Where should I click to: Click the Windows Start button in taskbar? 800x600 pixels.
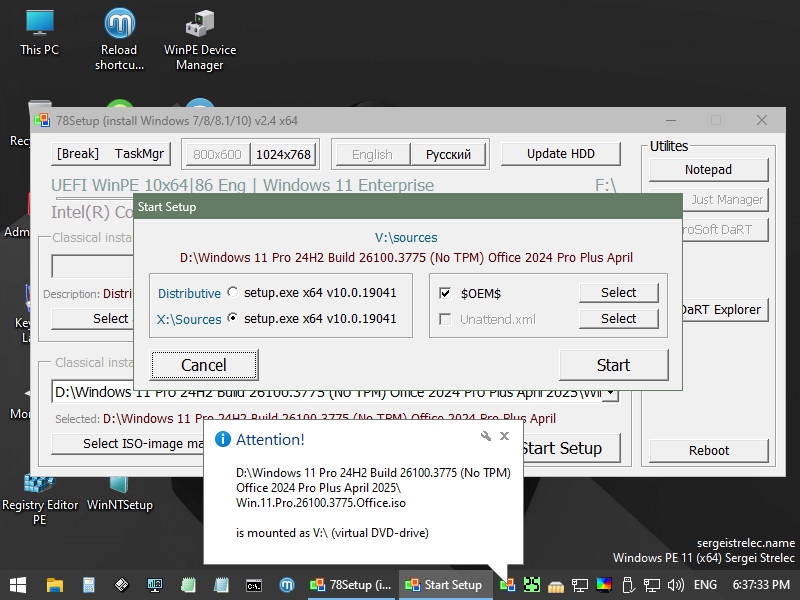(17, 585)
